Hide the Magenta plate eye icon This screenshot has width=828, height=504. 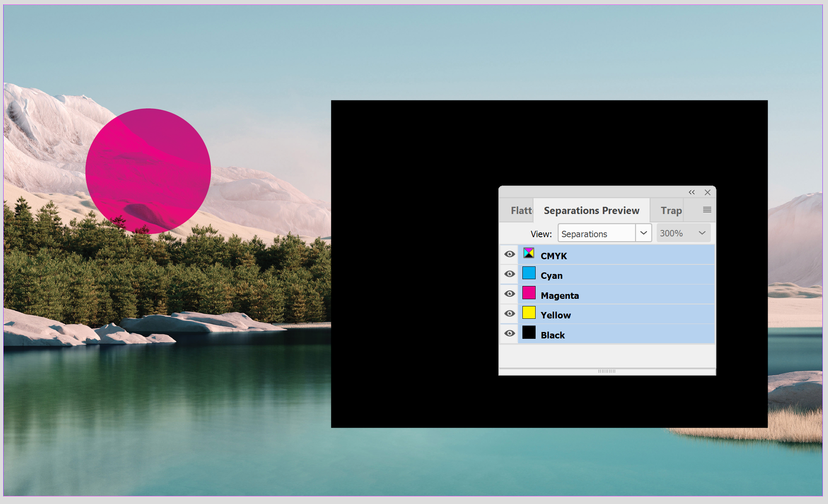[x=510, y=294]
